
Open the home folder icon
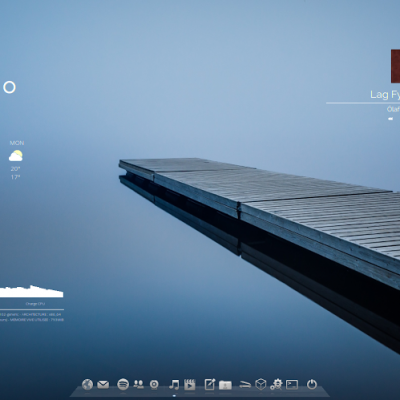point(225,385)
